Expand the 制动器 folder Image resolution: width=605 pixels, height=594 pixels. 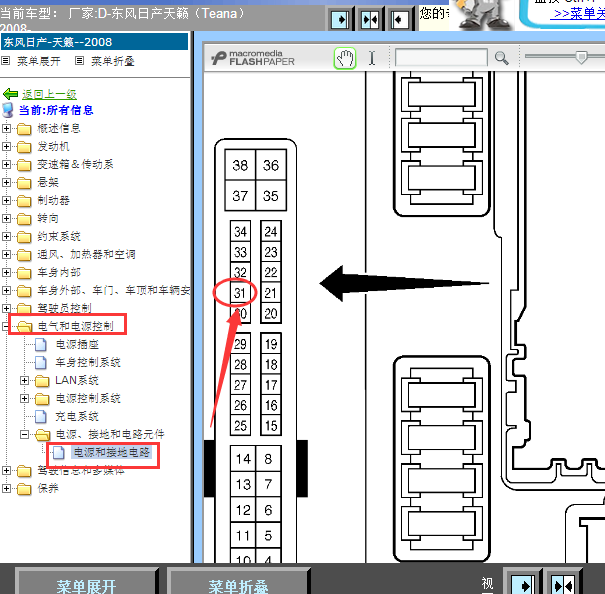[6, 200]
